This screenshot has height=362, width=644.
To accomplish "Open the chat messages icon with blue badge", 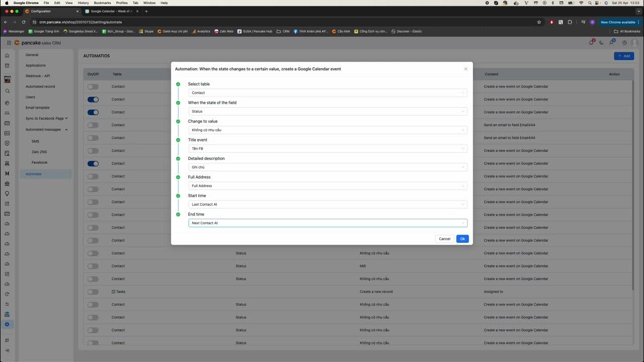I will click(612, 43).
